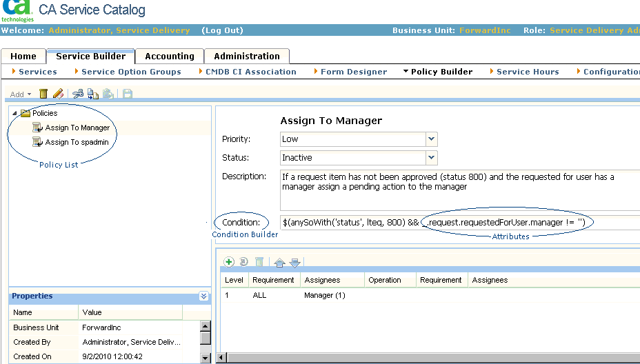
Task: Switch to the Accounting tab
Action: pyautogui.click(x=170, y=57)
